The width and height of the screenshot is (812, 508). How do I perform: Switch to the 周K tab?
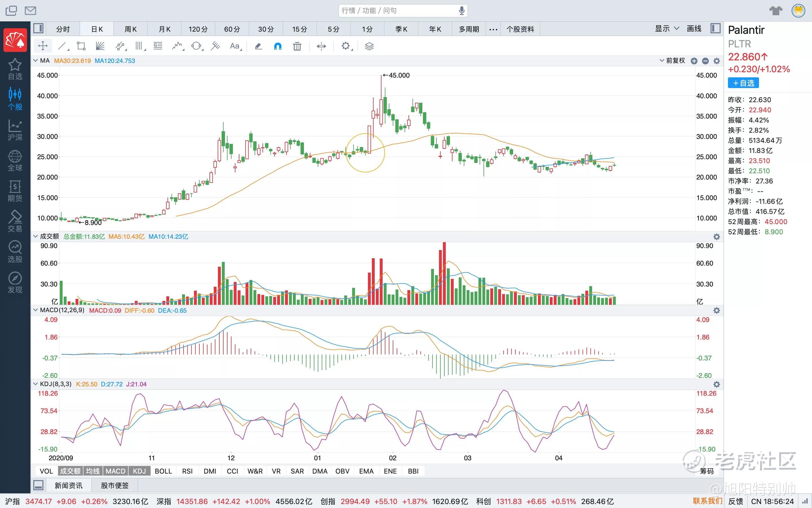tap(131, 29)
